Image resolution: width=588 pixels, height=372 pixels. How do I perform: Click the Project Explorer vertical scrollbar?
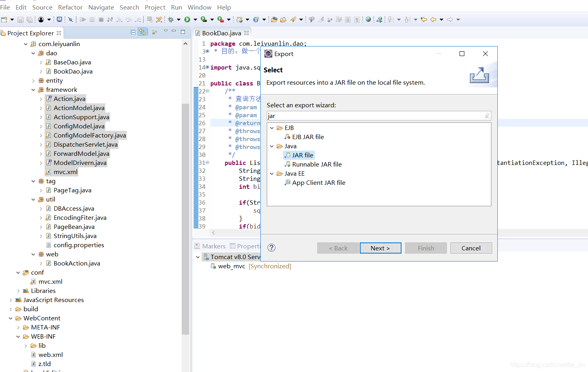click(x=185, y=219)
